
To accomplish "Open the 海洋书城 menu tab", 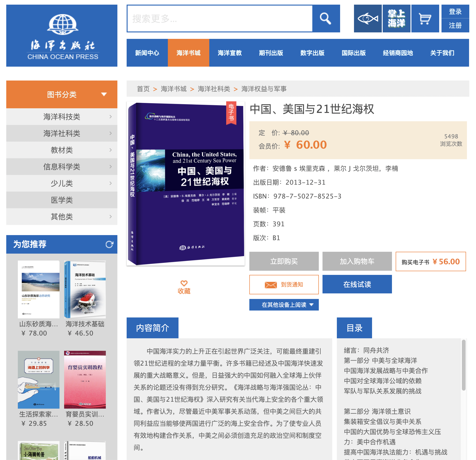I will click(x=188, y=53).
